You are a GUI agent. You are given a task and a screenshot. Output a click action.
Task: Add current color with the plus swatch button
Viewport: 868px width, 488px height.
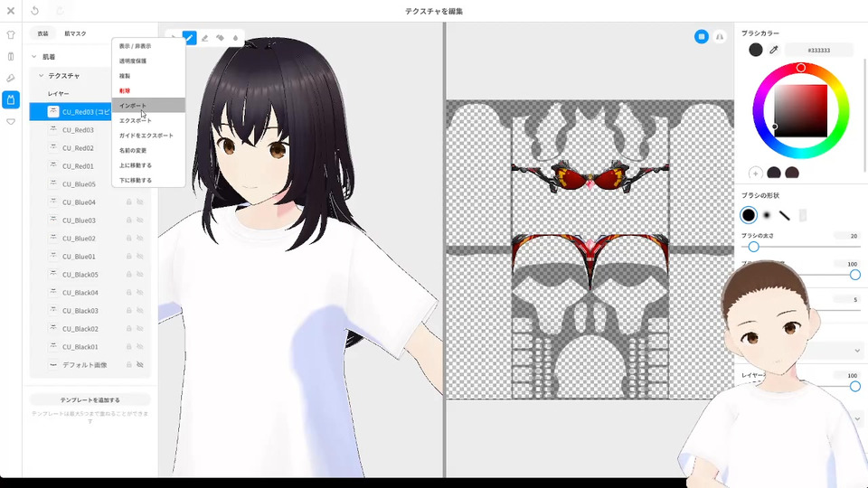pyautogui.click(x=756, y=174)
